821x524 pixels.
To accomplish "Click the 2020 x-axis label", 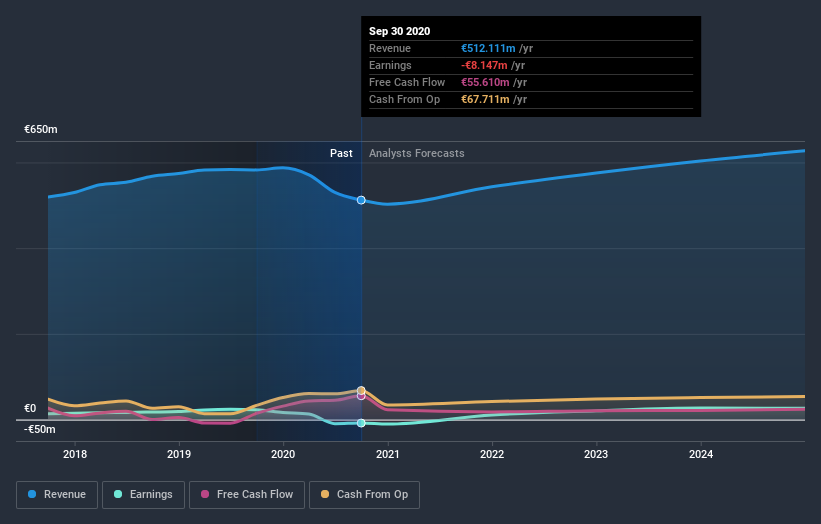I will [x=283, y=454].
